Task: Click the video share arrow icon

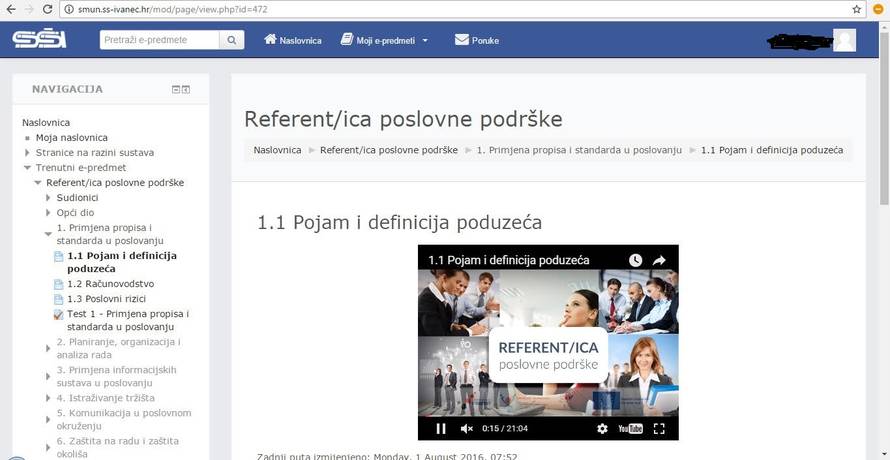Action: (659, 260)
